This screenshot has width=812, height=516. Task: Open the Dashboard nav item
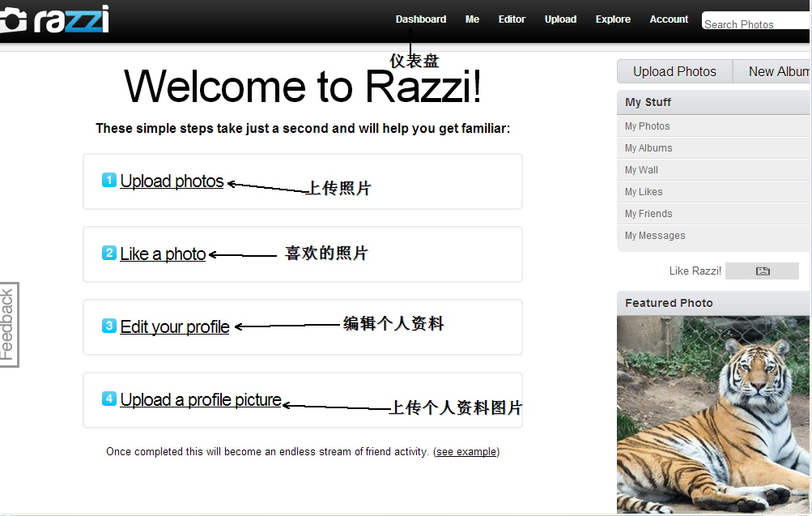tap(420, 19)
